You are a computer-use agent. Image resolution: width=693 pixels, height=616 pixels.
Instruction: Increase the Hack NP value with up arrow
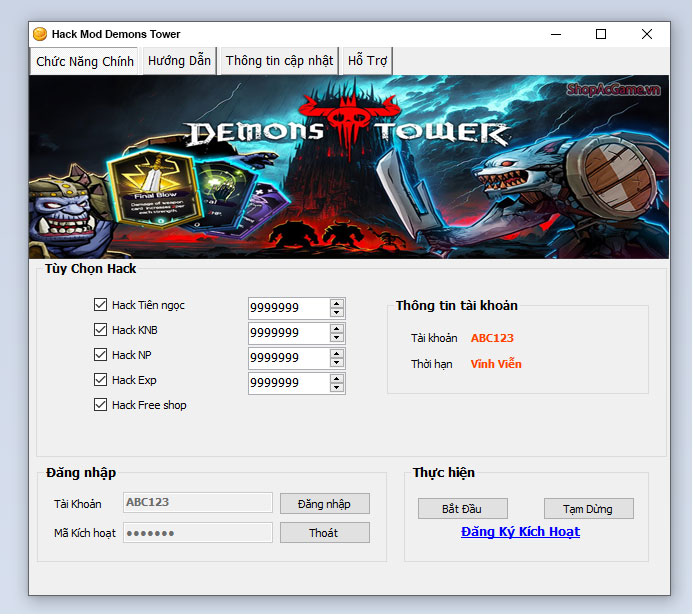(x=336, y=354)
